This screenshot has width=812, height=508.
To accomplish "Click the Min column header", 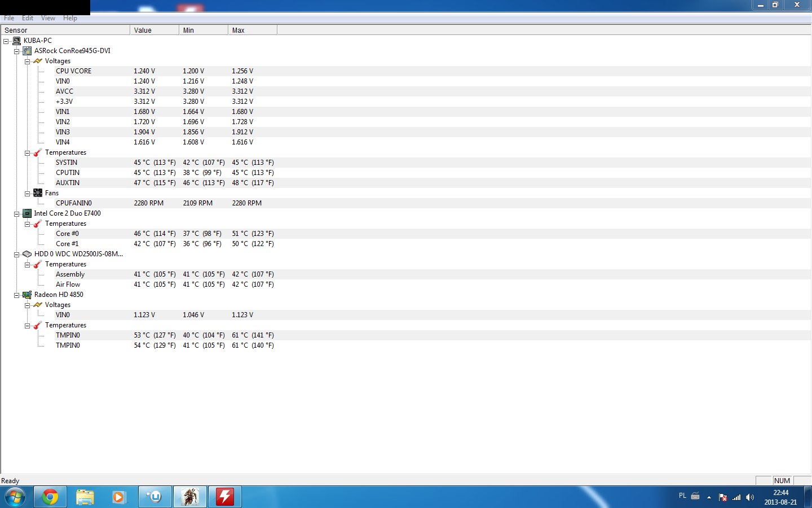I will [x=204, y=30].
